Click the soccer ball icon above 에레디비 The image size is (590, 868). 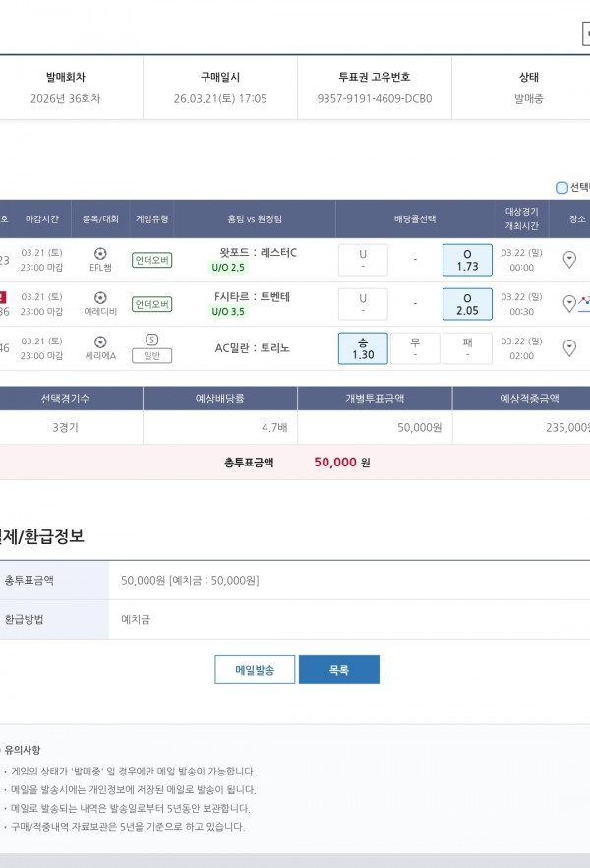(x=100, y=297)
